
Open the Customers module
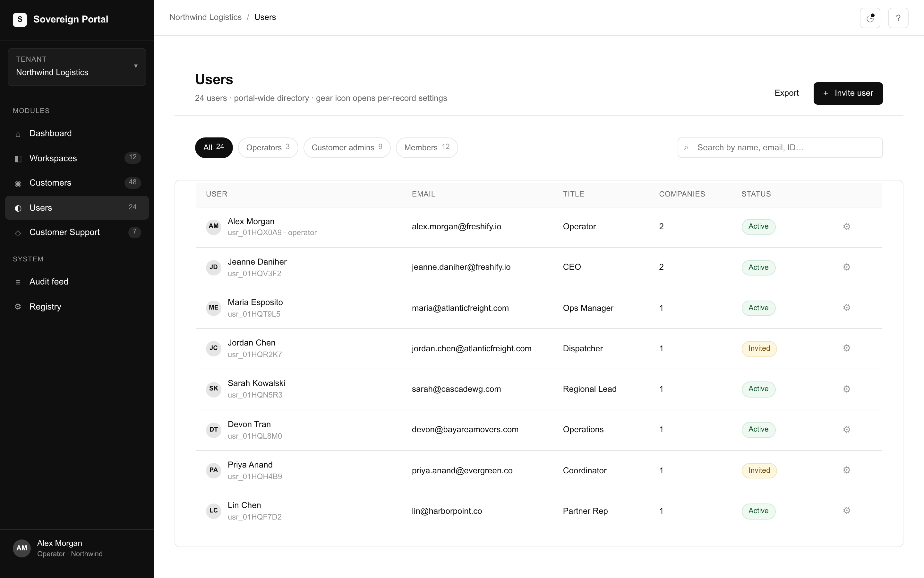pyautogui.click(x=77, y=183)
